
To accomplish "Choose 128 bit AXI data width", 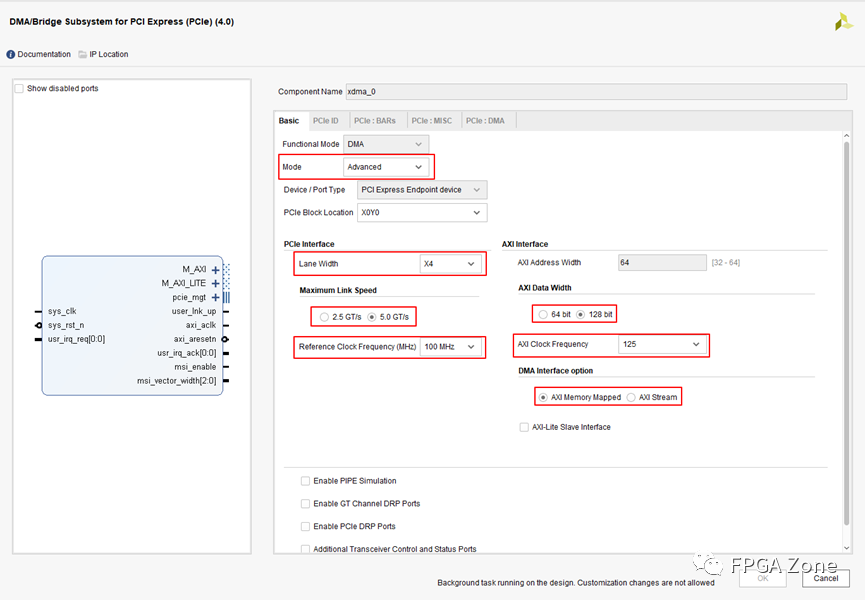I will coord(580,314).
